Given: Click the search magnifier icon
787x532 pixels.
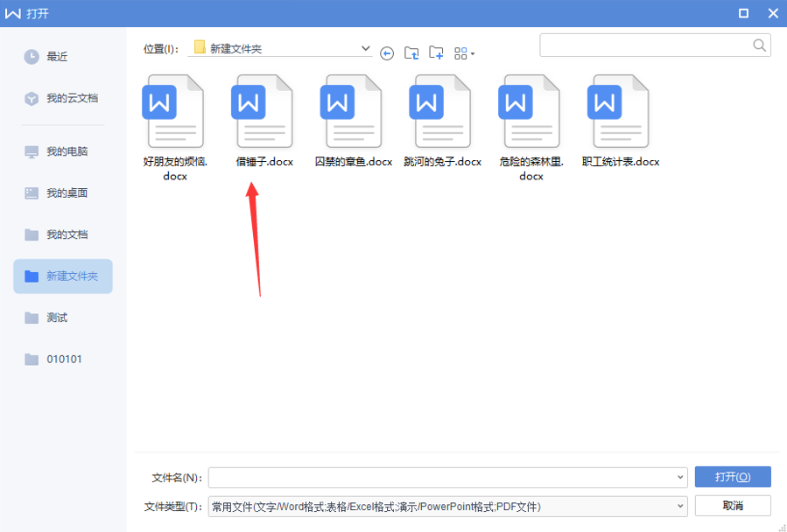Looking at the screenshot, I should [759, 45].
